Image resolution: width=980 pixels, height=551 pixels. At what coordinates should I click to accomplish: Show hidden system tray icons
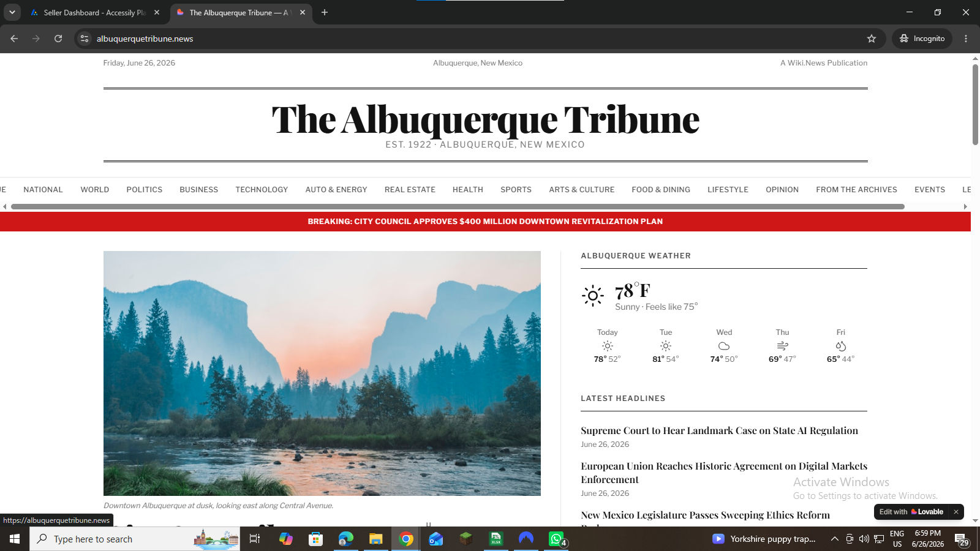(x=834, y=539)
